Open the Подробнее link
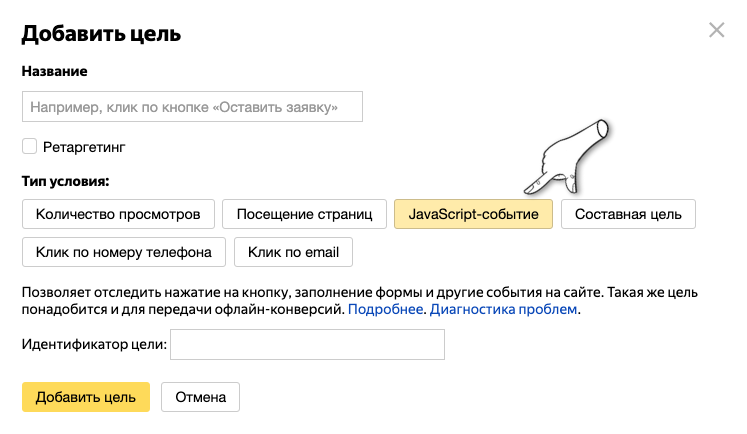This screenshot has height=434, width=747. tap(387, 310)
